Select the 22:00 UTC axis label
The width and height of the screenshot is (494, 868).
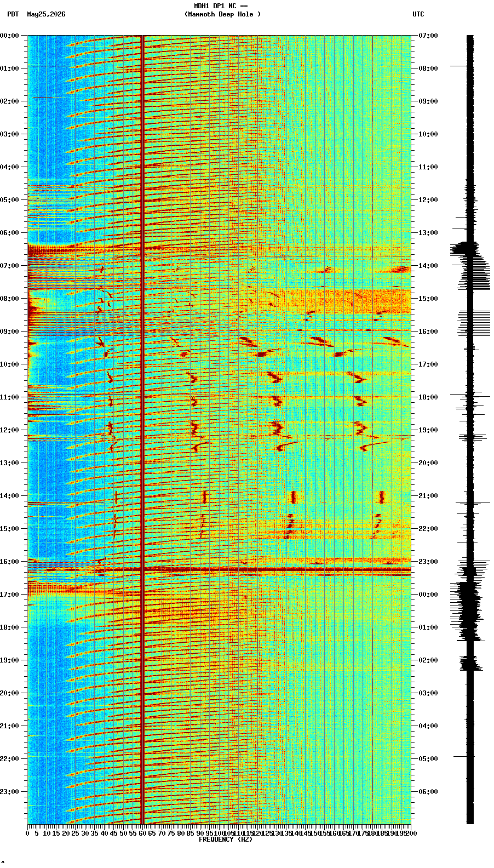pyautogui.click(x=428, y=529)
